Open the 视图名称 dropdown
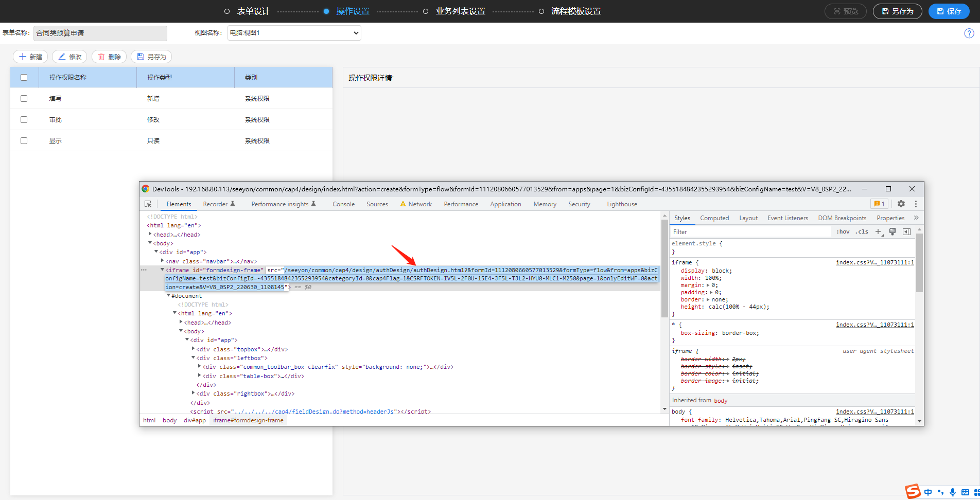The height and width of the screenshot is (500, 980). (x=294, y=33)
